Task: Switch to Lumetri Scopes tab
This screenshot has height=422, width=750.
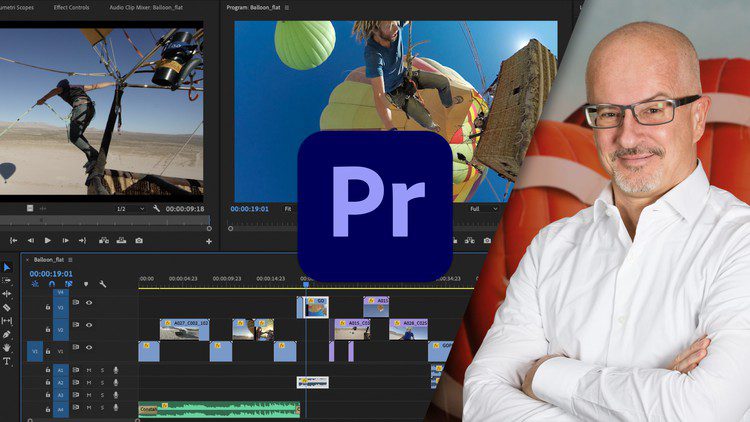Action: (17, 8)
